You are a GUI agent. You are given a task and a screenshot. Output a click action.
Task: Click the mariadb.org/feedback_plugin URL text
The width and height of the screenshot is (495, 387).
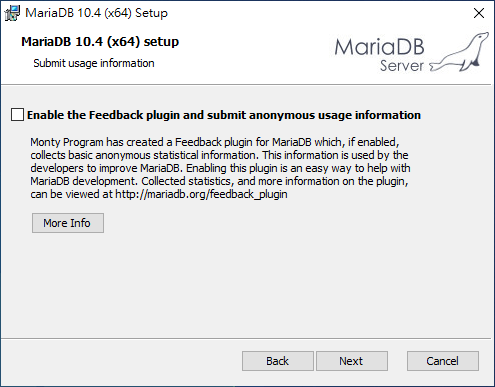click(x=201, y=194)
